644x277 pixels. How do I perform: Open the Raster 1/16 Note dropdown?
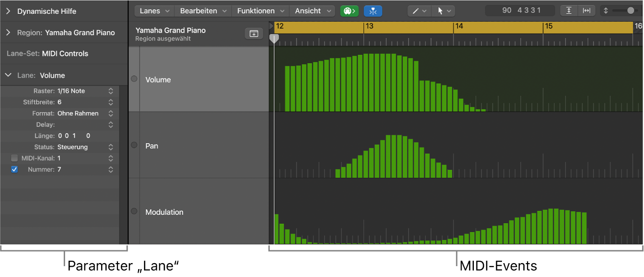pos(110,91)
